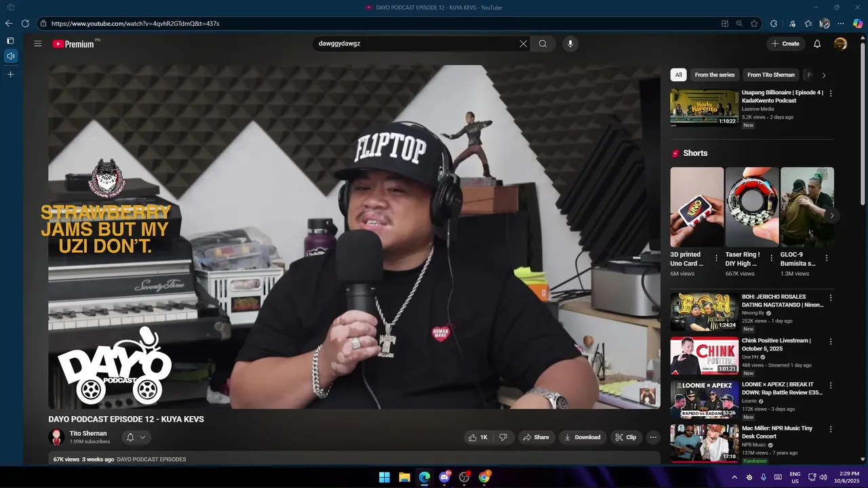The width and height of the screenshot is (868, 488).
Task: Create a Clip of the video
Action: (625, 437)
